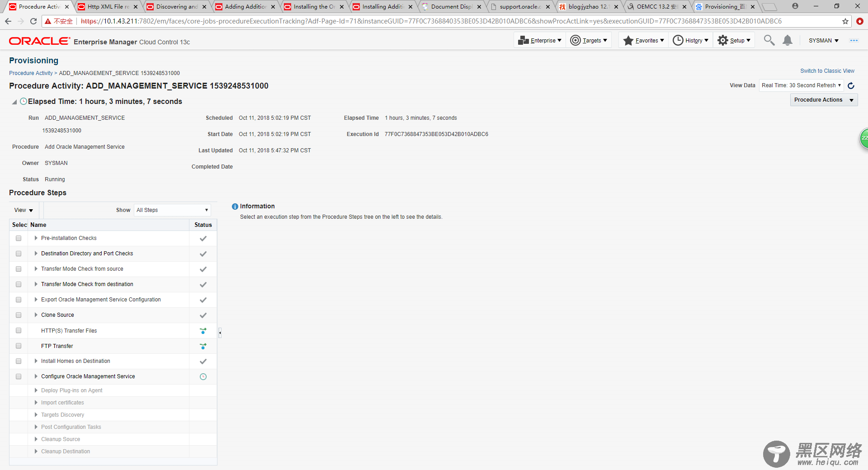Collapse the Elapsed Time section triangle
Viewport: 868px width, 470px height.
pyautogui.click(x=14, y=102)
